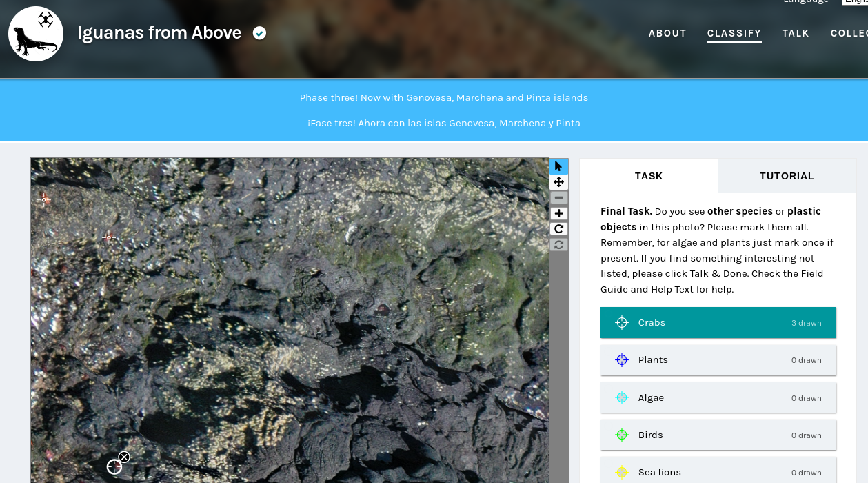Activate the pan/move image tool
The image size is (868, 483).
click(x=558, y=182)
